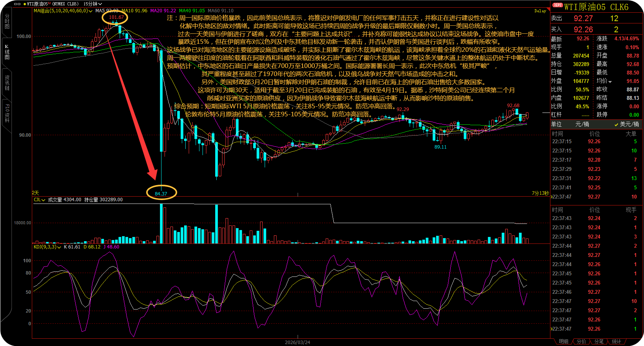Open the 资讯链 side tab

tap(7, 83)
